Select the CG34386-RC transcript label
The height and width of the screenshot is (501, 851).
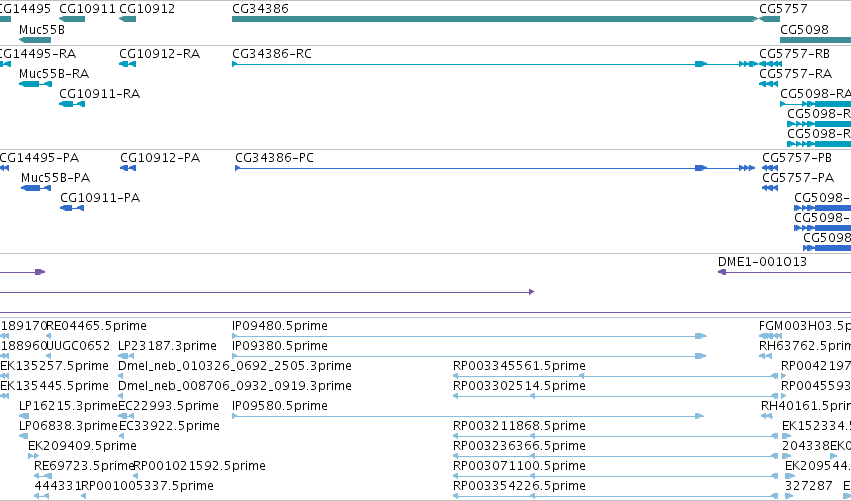(x=272, y=54)
